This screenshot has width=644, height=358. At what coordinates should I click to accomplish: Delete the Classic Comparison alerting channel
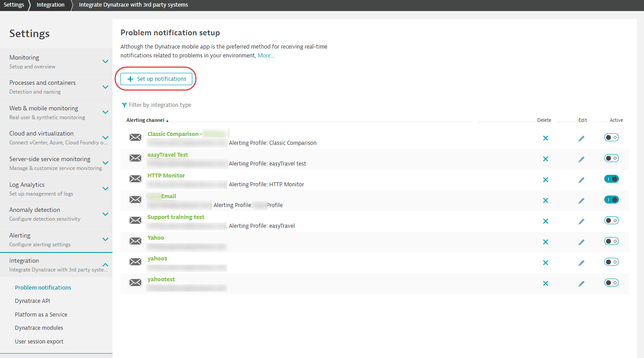tap(545, 138)
